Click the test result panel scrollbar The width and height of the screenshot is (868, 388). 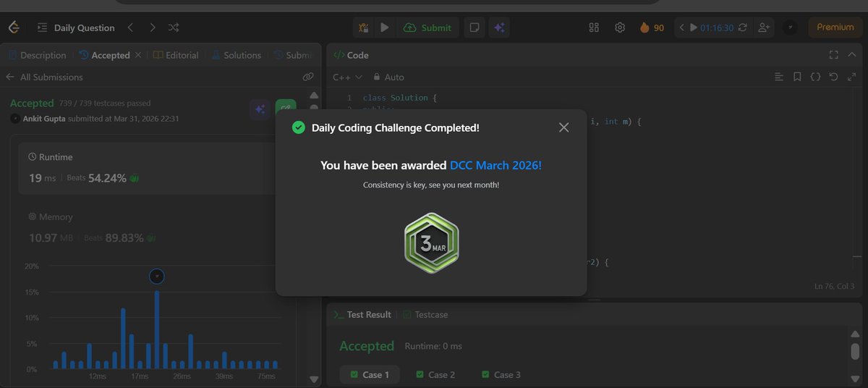855,351
